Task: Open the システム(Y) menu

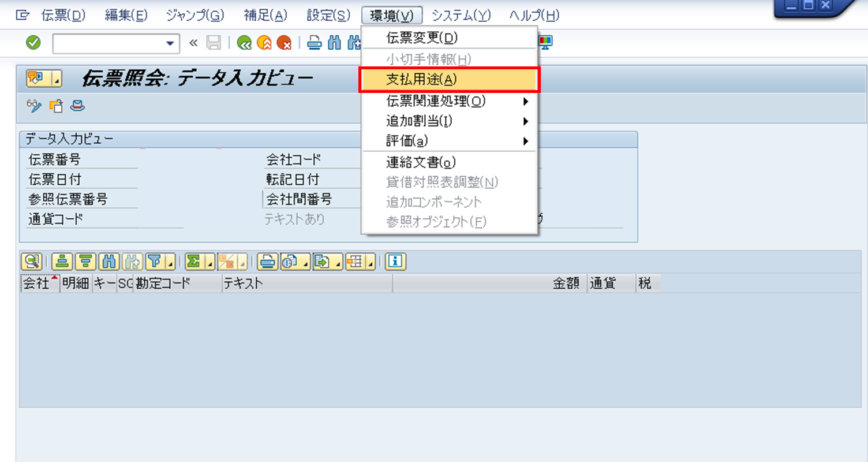Action: pos(461,16)
